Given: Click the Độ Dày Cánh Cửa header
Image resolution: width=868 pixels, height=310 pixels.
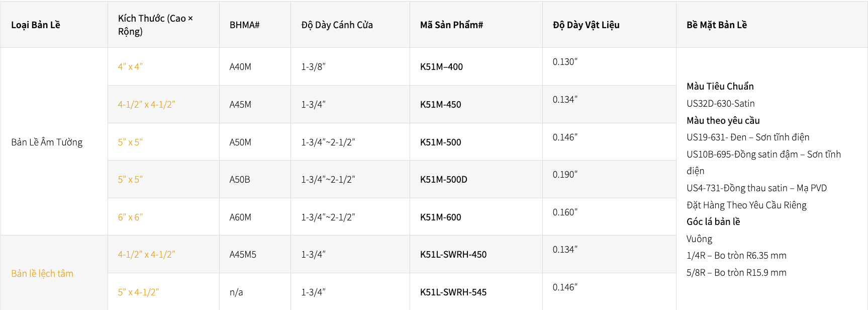Looking at the screenshot, I should point(337,25).
